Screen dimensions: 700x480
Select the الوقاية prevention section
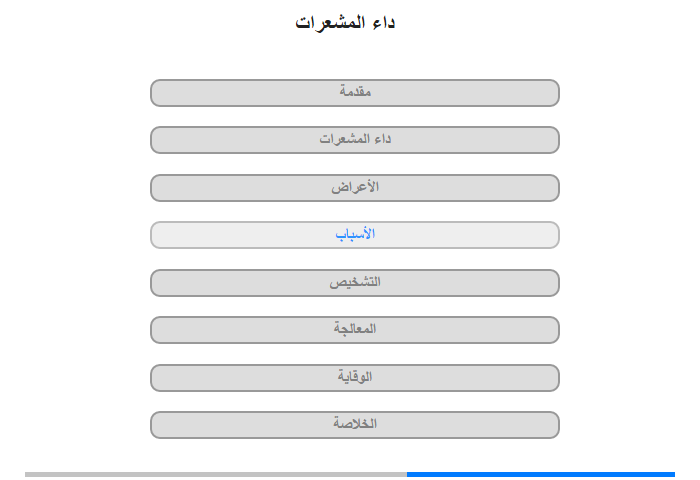[354, 378]
